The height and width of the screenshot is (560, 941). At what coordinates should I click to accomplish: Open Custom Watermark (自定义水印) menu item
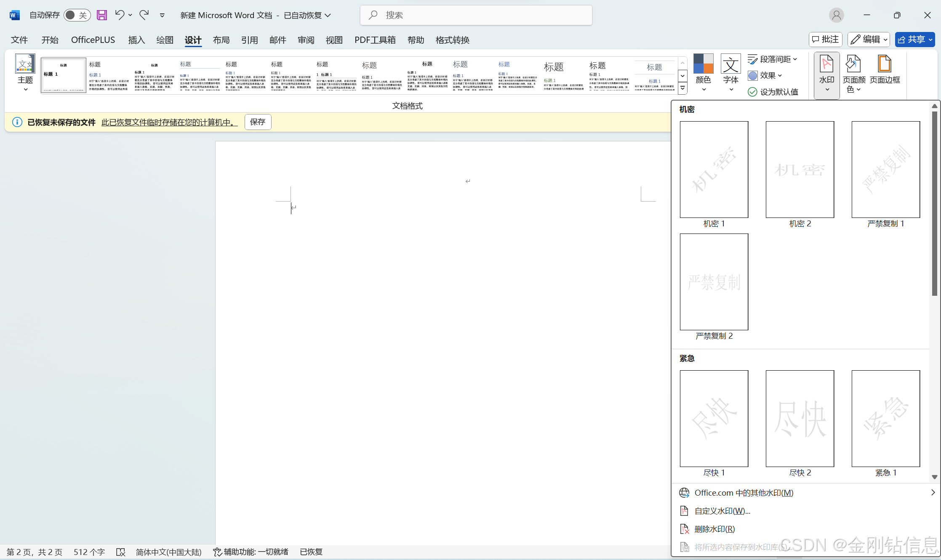722,511
